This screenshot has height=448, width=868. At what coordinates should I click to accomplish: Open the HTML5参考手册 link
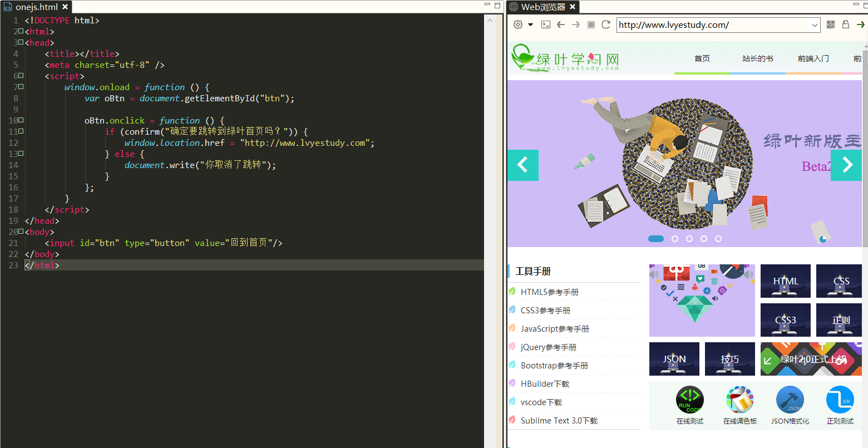[x=549, y=292]
